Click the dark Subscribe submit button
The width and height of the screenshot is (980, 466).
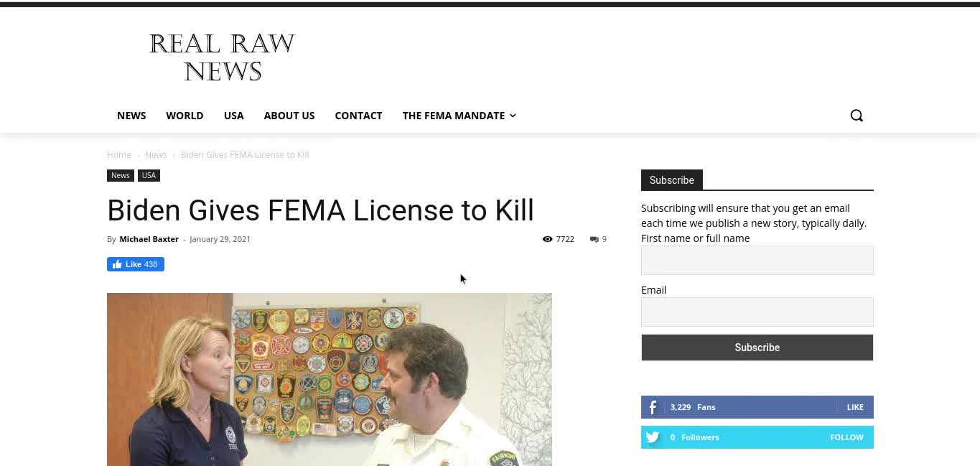coord(757,348)
